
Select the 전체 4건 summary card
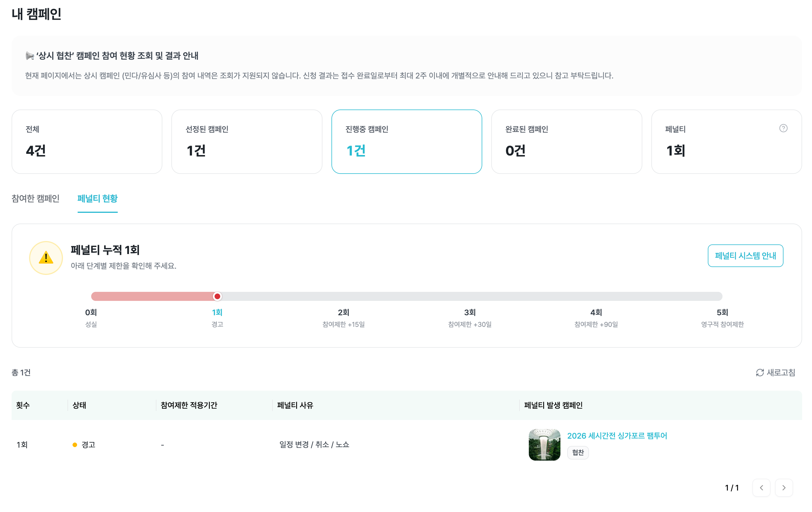pyautogui.click(x=87, y=142)
